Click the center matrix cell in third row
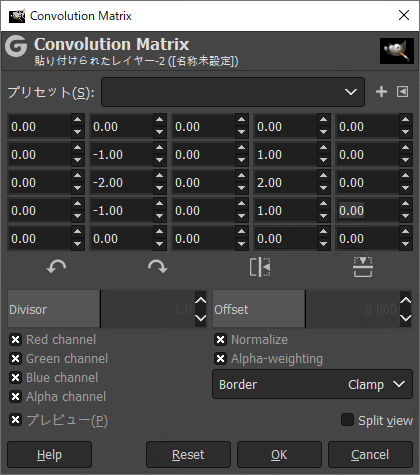Screen dimensions: 420x475 (x=203, y=182)
